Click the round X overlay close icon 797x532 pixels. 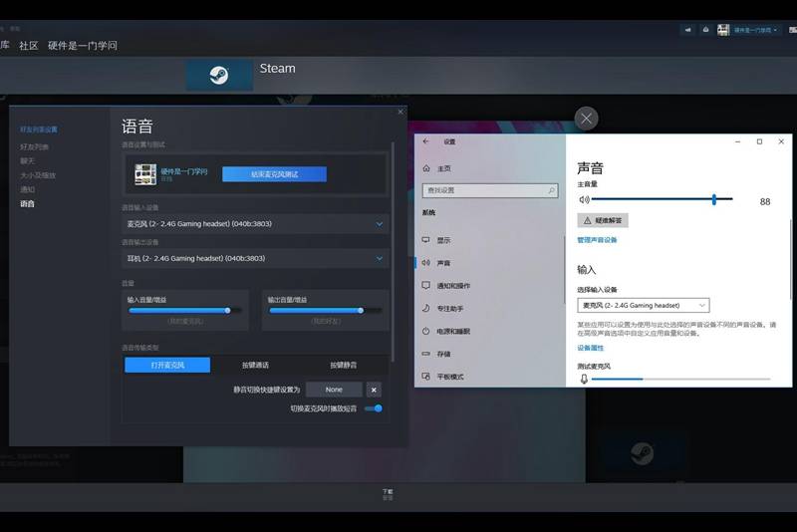click(x=587, y=119)
